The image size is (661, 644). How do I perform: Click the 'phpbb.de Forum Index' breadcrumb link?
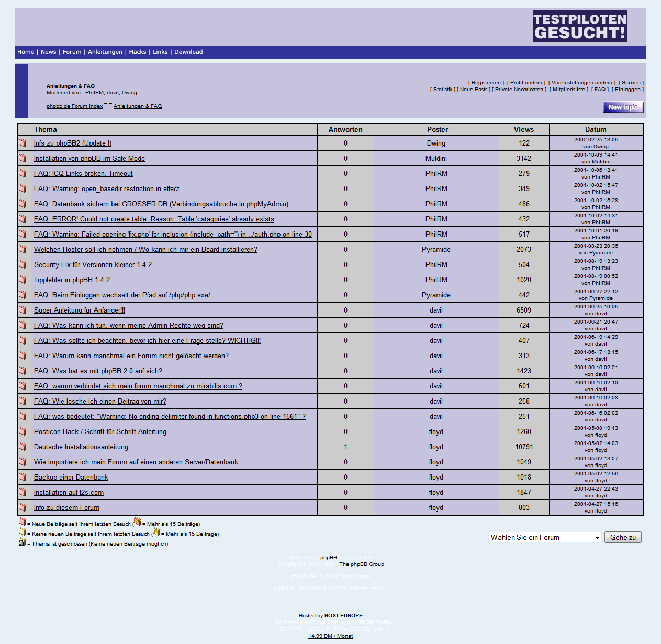tap(74, 106)
